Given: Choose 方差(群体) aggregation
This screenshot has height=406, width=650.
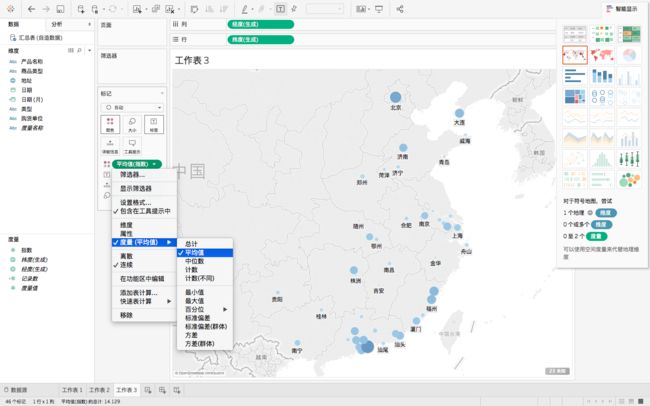Looking at the screenshot, I should (199, 343).
